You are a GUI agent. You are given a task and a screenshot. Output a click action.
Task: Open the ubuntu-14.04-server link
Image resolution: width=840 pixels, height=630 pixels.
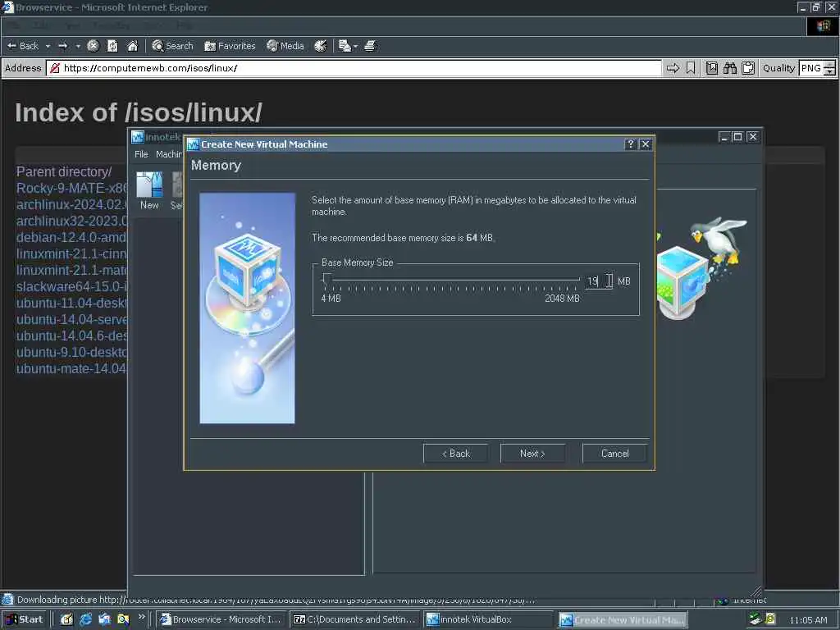coord(72,319)
